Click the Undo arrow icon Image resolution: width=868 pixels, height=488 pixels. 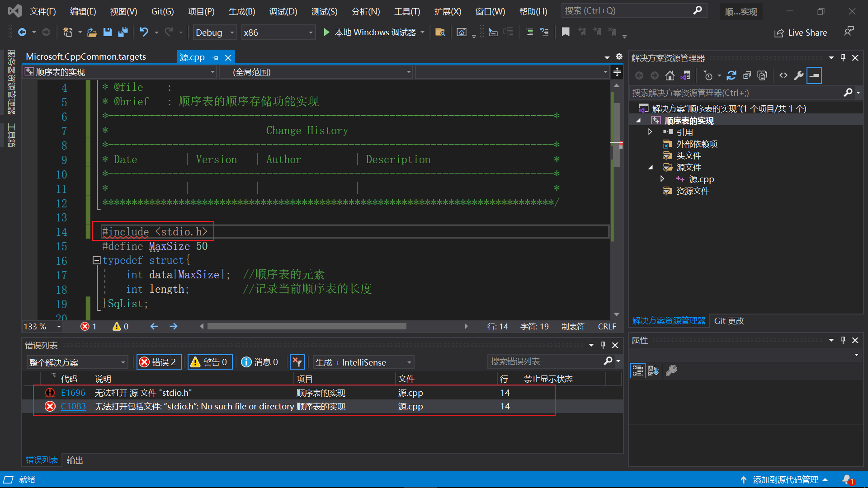click(144, 32)
